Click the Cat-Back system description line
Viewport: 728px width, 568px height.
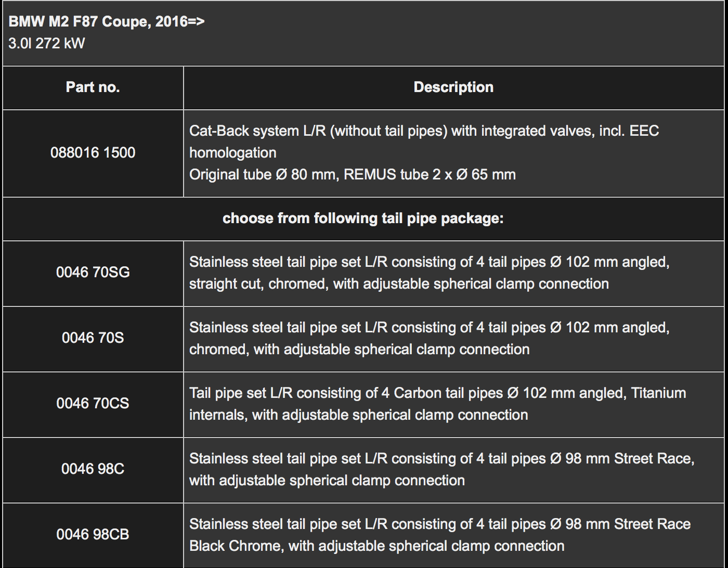pyautogui.click(x=424, y=131)
